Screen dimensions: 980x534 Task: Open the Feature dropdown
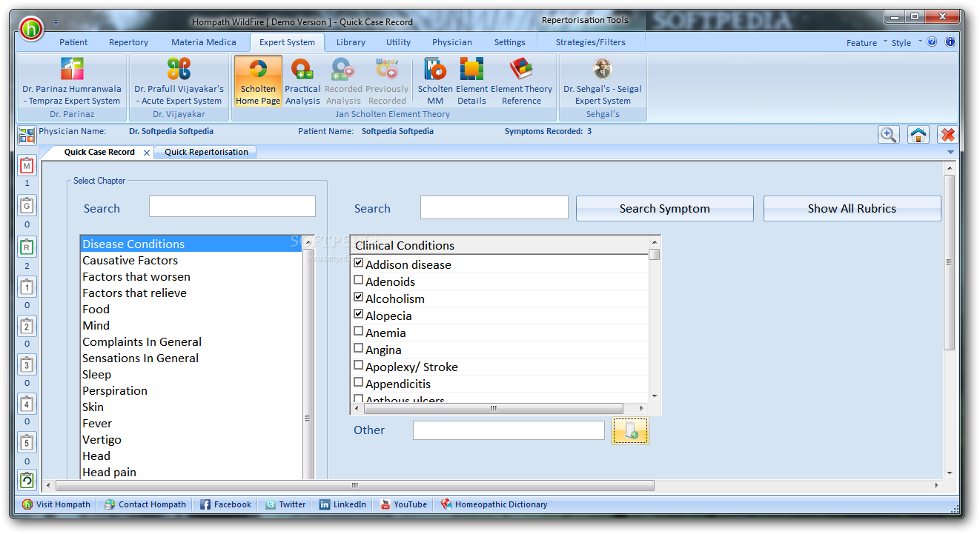pyautogui.click(x=867, y=43)
